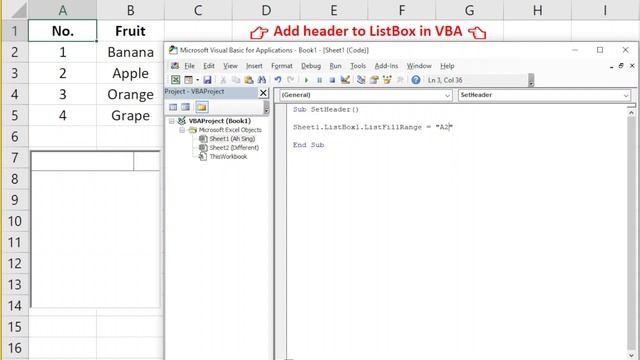
Task: Click View Object icon in Project pane
Action: point(186,107)
